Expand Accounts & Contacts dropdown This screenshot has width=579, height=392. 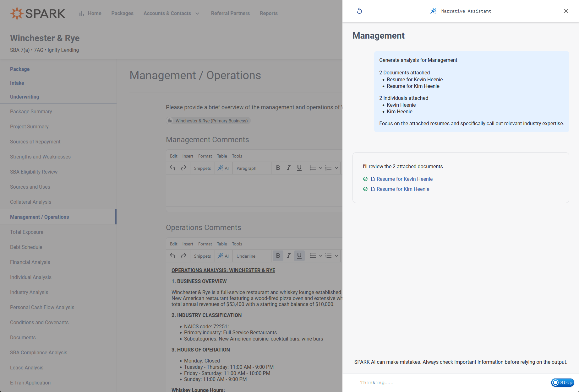(x=171, y=13)
